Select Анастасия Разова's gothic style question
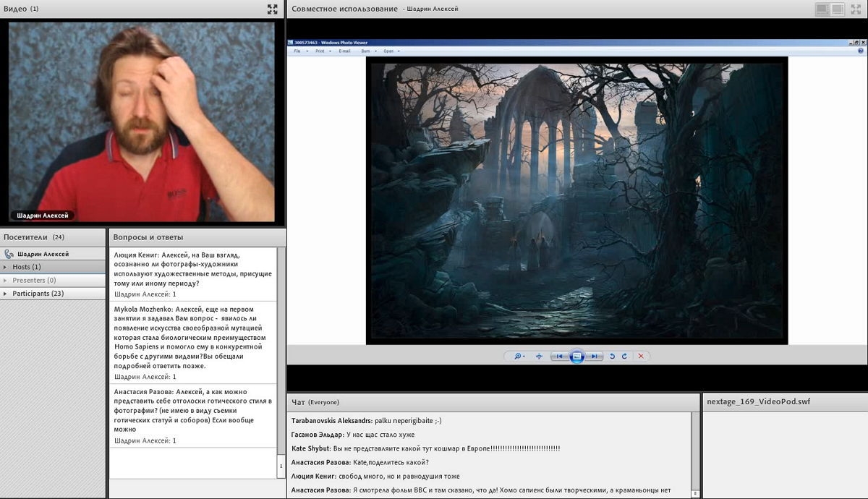This screenshot has width=868, height=499. coord(193,410)
